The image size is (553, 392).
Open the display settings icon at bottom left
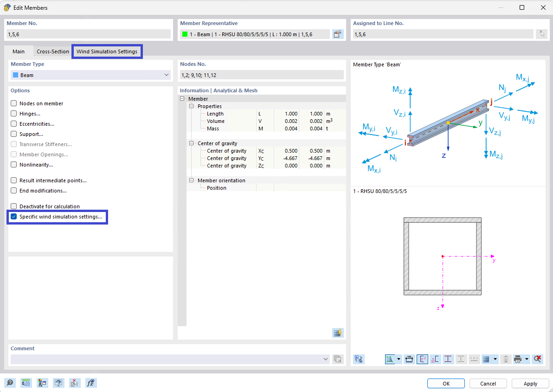click(58, 383)
